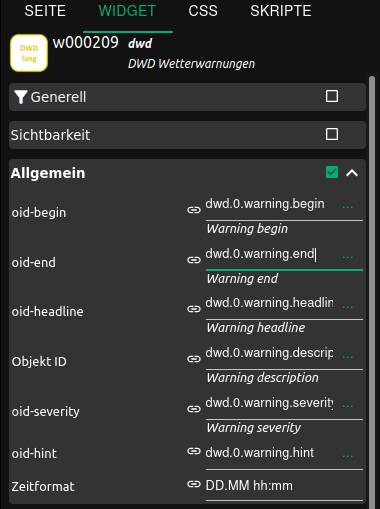Viewport: 380px width, 509px height.
Task: Edit the dwd.0.warning.end input field
Action: [269, 254]
